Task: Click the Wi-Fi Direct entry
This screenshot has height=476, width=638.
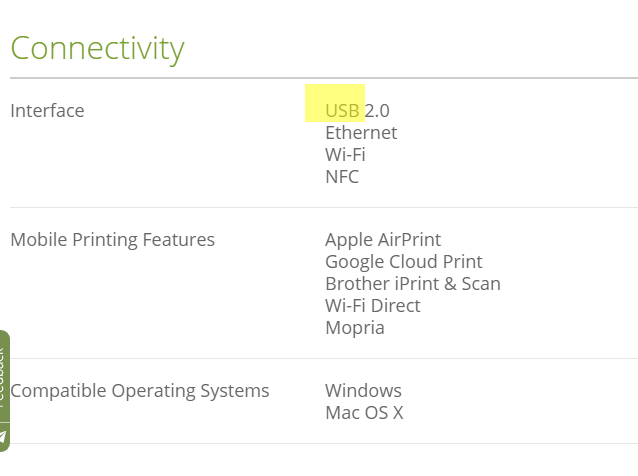Action: [x=373, y=306]
